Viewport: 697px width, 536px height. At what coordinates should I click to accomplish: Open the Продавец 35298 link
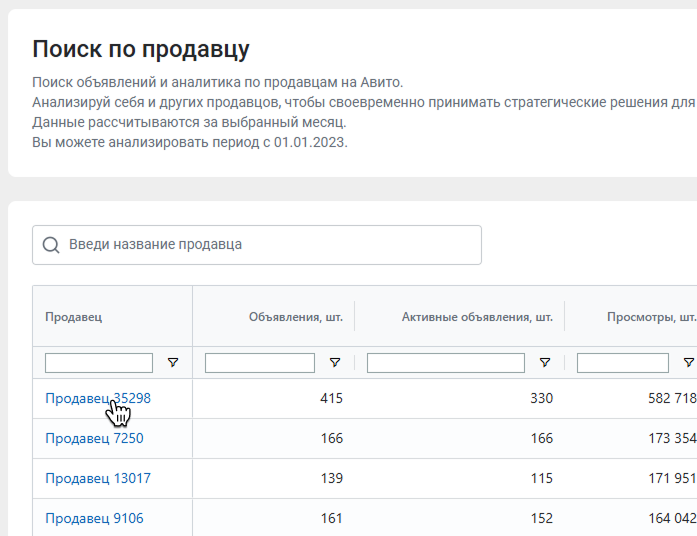click(x=98, y=398)
